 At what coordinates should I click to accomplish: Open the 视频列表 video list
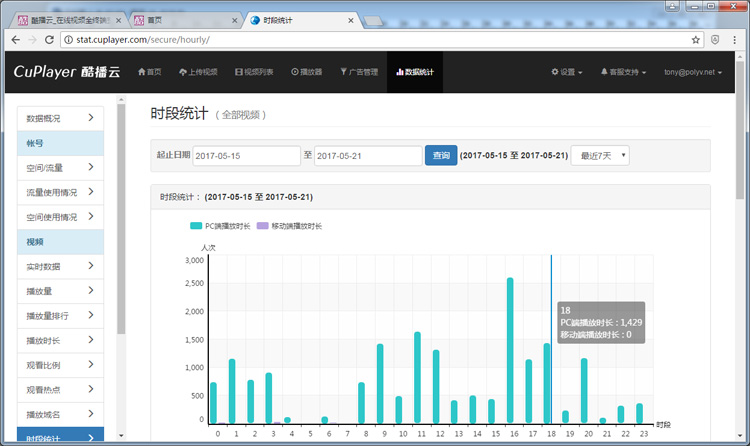pos(254,72)
